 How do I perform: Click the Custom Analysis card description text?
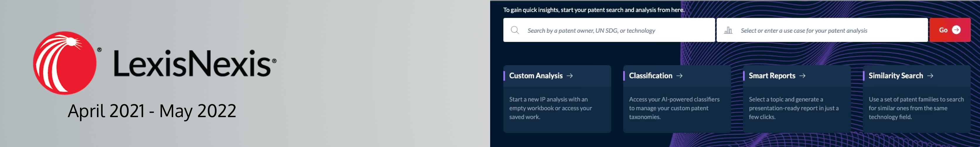[550, 108]
